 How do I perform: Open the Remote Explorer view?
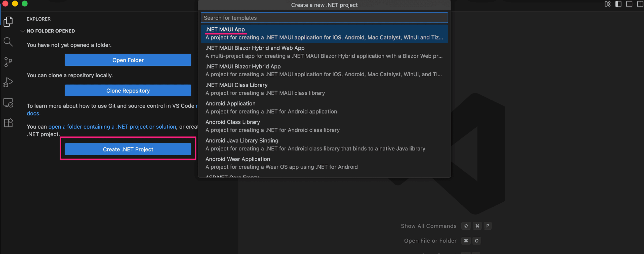8,103
